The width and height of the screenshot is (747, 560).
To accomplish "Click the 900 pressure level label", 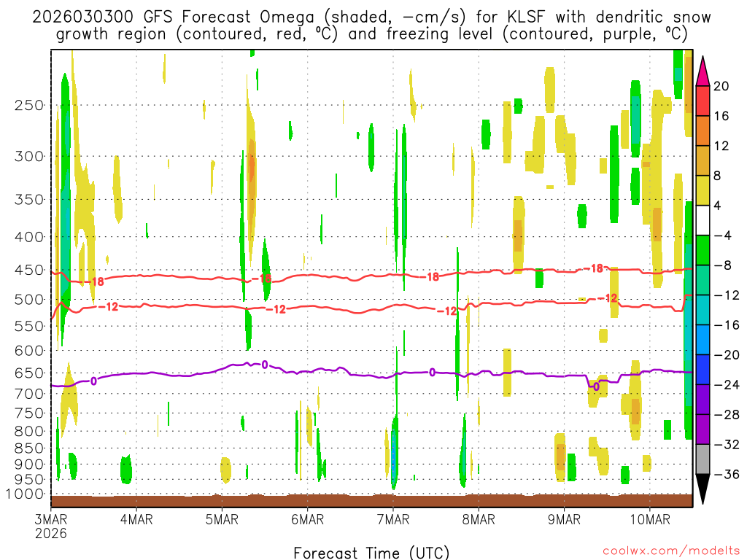I will (29, 464).
